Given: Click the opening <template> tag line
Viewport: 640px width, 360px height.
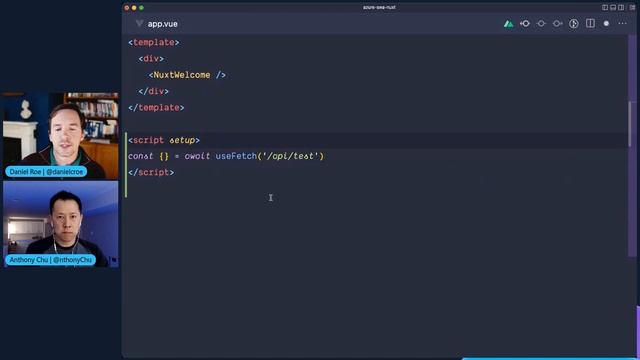Looking at the screenshot, I should point(153,42).
